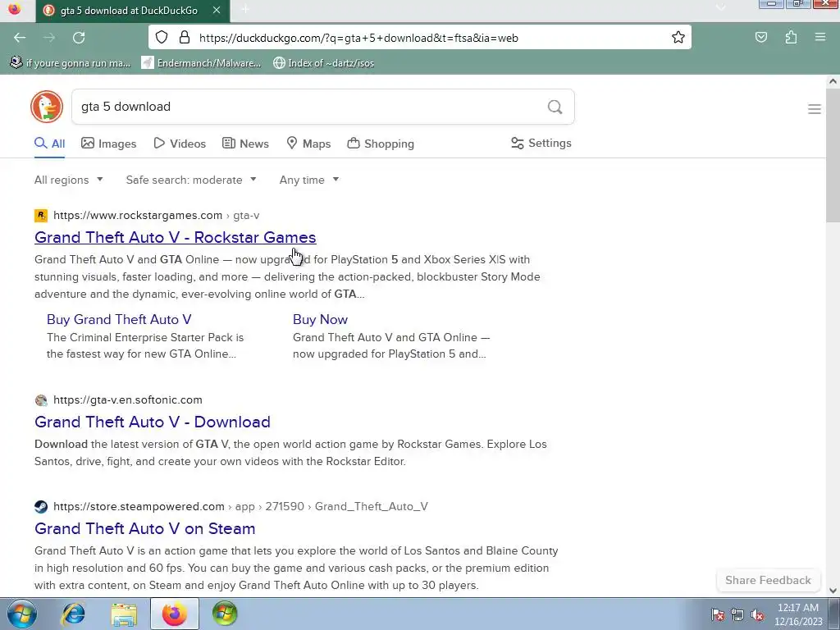Open the Index of ~dartz/isos bookmark
840x630 pixels.
(x=323, y=62)
